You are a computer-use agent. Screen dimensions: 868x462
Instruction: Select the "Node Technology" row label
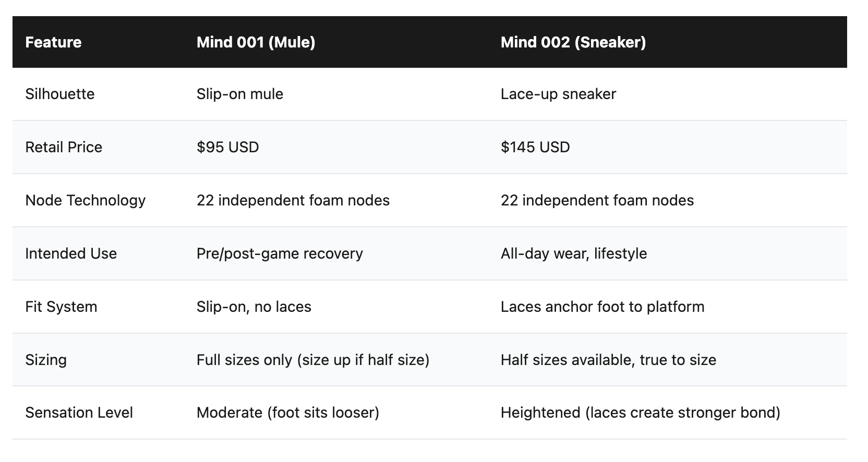pyautogui.click(x=85, y=200)
